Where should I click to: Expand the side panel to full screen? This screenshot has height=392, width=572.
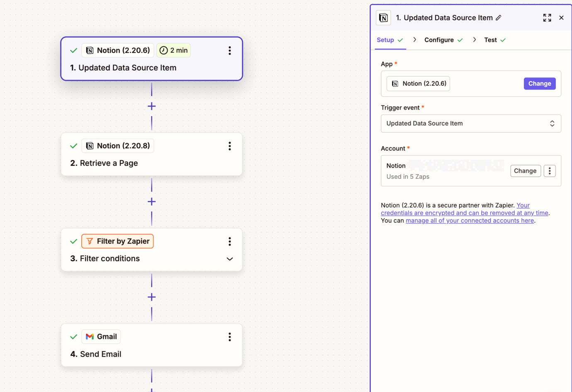tap(547, 18)
